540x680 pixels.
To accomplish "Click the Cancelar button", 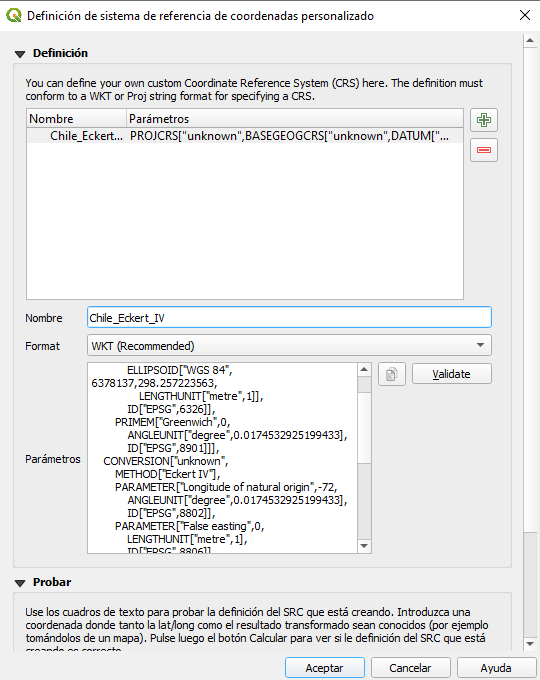I will pos(410,668).
